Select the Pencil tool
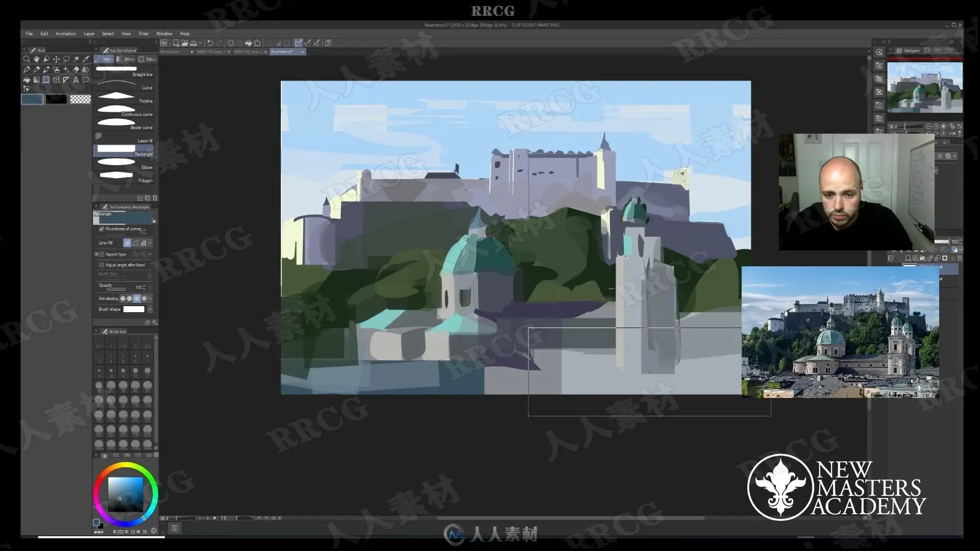 36,69
